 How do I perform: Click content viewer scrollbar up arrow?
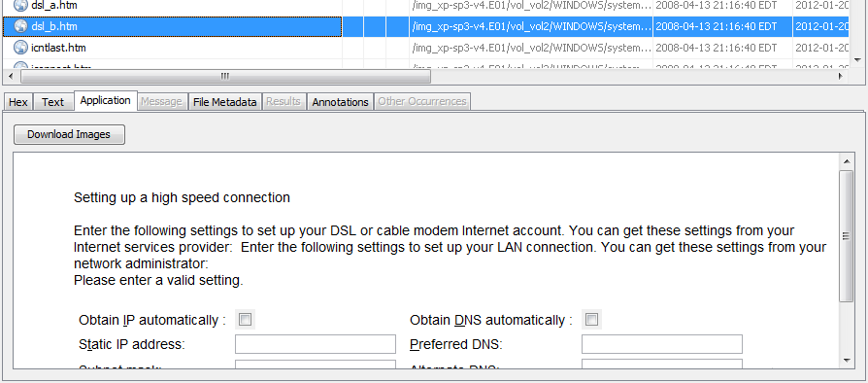click(x=847, y=161)
